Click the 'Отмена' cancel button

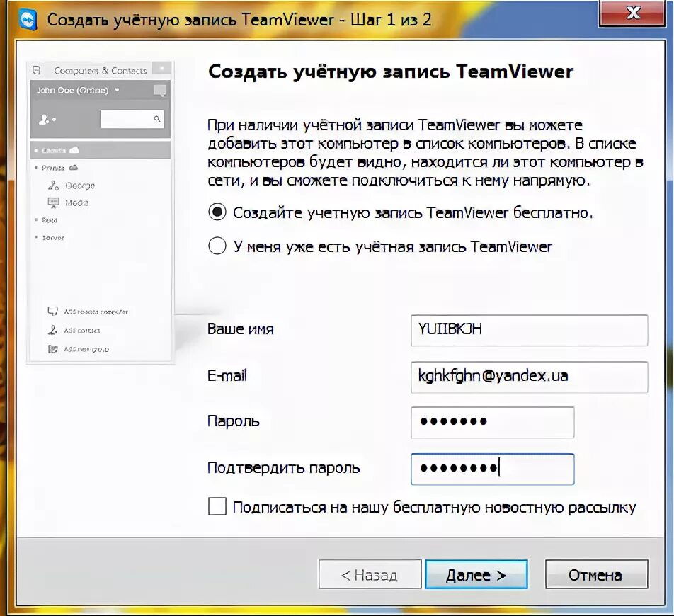point(597,574)
